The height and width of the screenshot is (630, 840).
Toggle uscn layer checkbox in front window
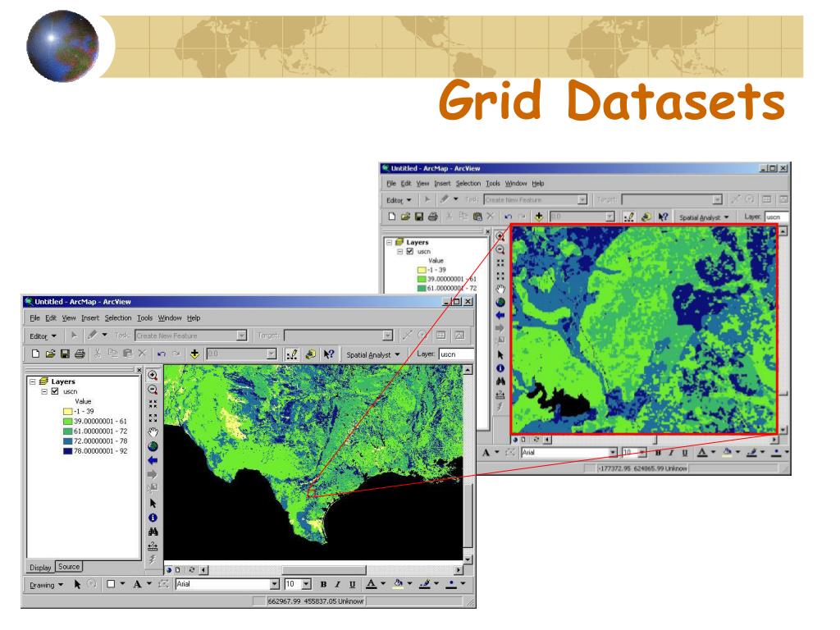[x=55, y=391]
